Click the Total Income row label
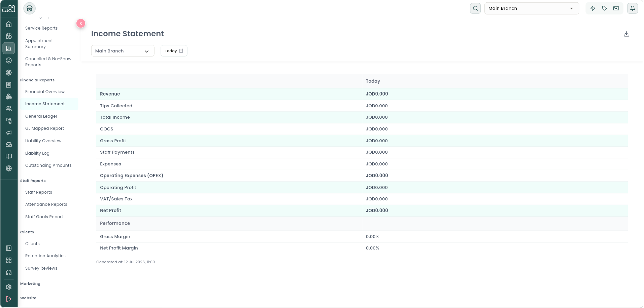The height and width of the screenshot is (308, 644). point(115,117)
